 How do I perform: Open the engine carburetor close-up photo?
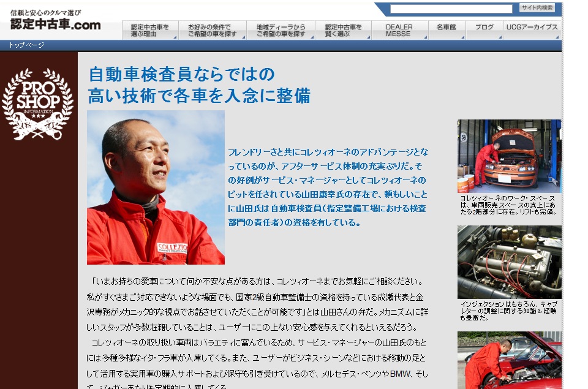pos(509,262)
